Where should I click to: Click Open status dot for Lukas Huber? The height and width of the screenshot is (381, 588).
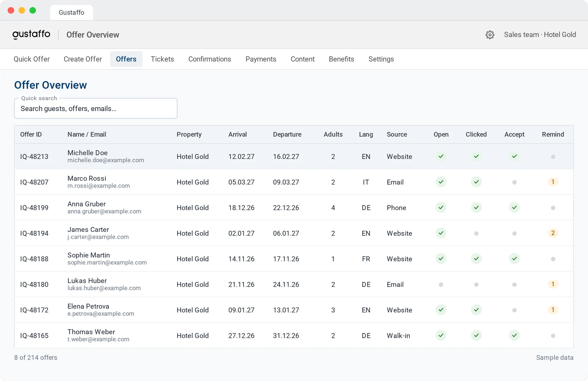[441, 284]
